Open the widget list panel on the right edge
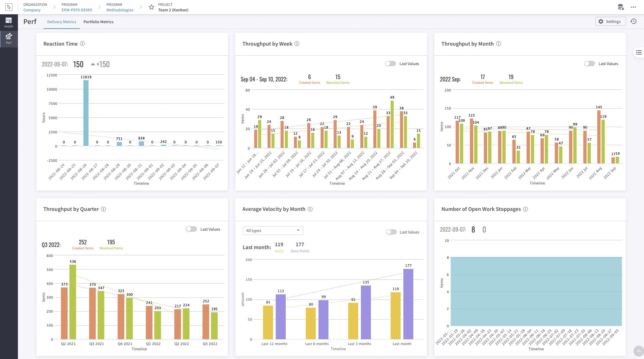644x359 pixels. [639, 52]
